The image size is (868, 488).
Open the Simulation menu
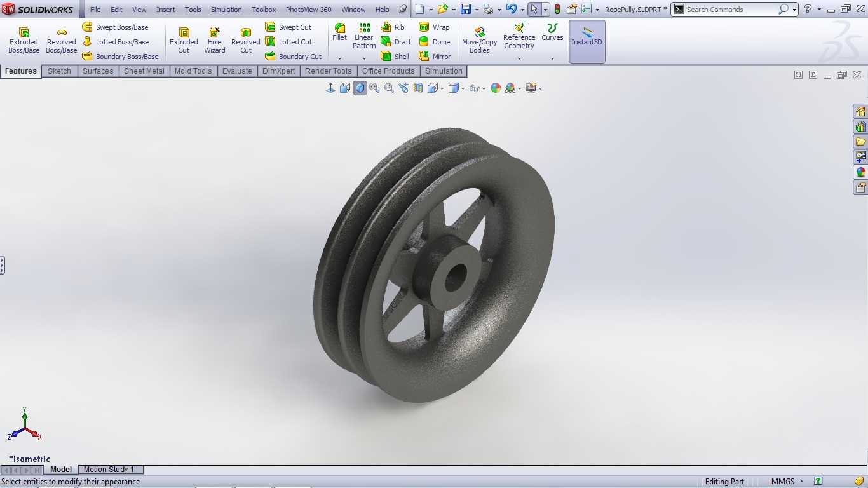[226, 10]
